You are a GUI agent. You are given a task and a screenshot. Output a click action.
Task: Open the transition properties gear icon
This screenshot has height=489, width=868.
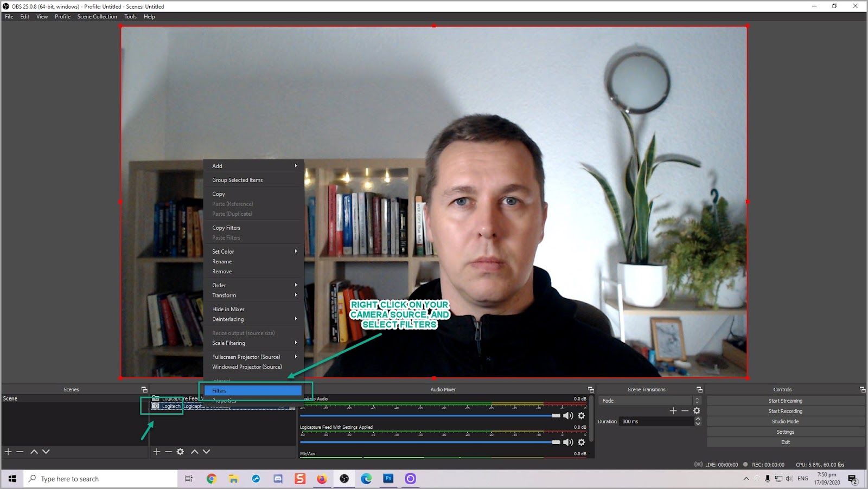[x=697, y=411]
